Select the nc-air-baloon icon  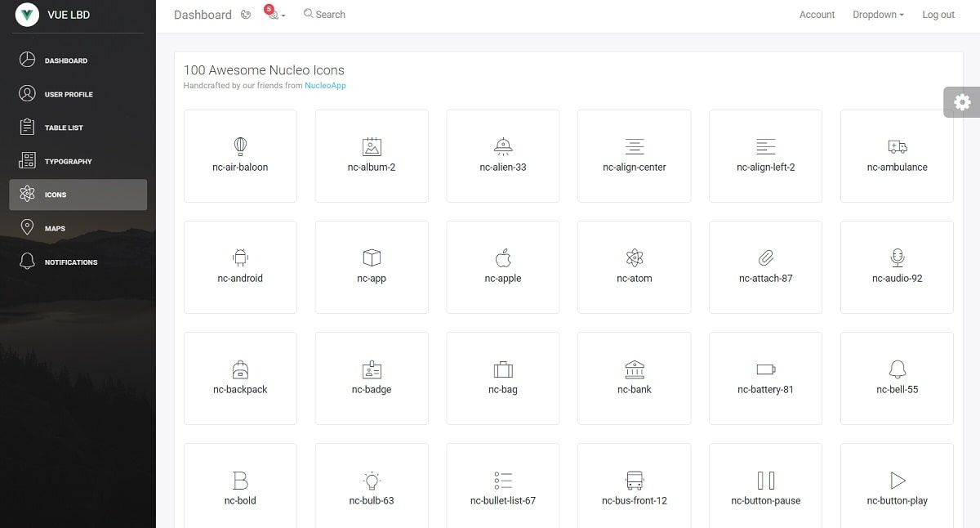pos(240,155)
